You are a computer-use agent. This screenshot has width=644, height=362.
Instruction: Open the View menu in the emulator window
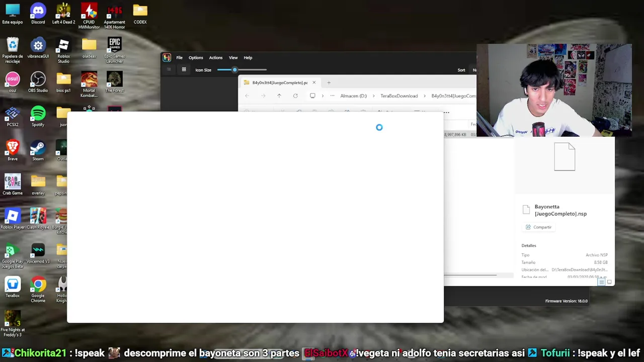click(x=233, y=57)
